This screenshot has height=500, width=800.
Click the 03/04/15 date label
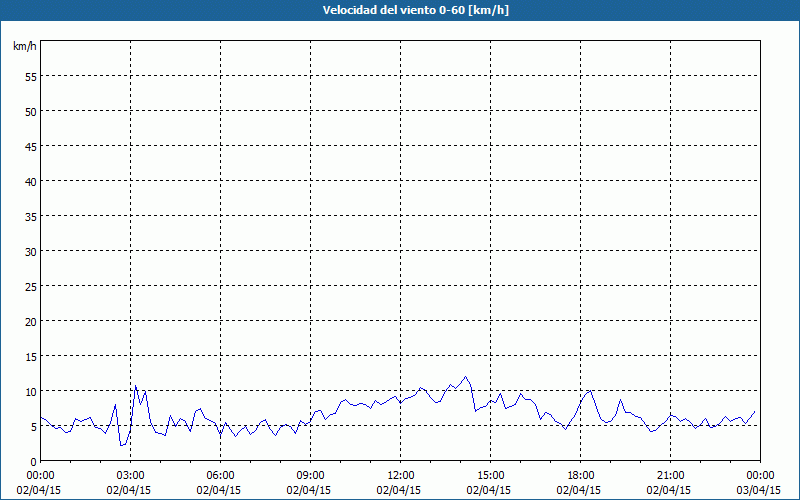[758, 490]
